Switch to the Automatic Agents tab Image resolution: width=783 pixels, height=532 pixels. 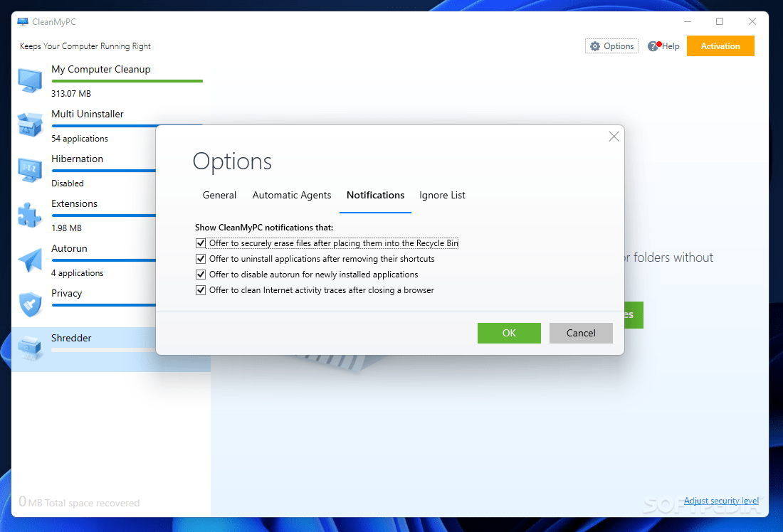[x=292, y=195]
